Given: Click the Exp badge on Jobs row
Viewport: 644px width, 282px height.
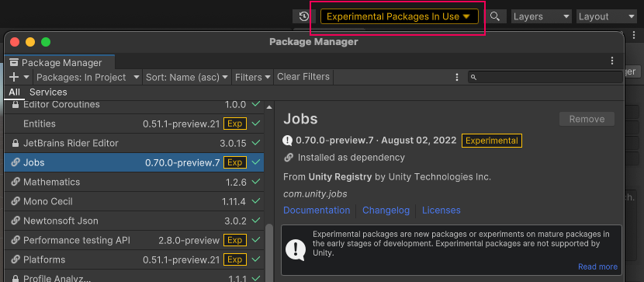Looking at the screenshot, I should pyautogui.click(x=235, y=162).
